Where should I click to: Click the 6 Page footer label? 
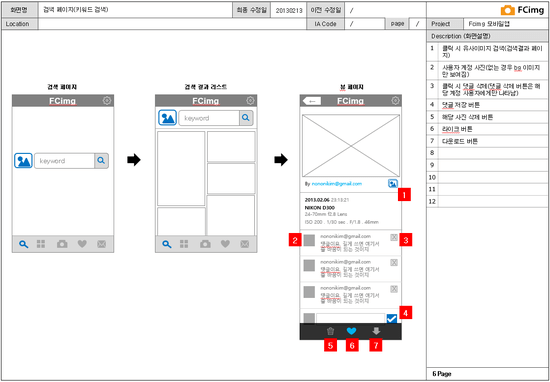[442, 374]
